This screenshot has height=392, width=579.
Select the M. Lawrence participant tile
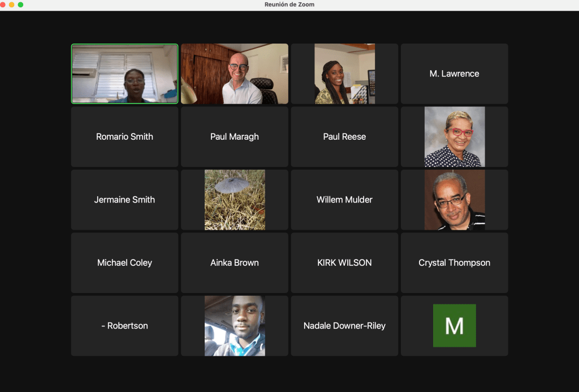click(454, 74)
